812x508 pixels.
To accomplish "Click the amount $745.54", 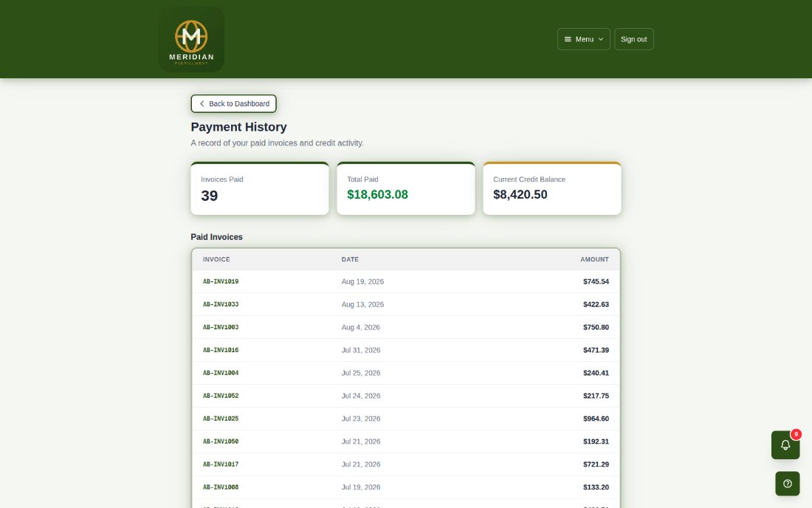I will pyautogui.click(x=596, y=282).
